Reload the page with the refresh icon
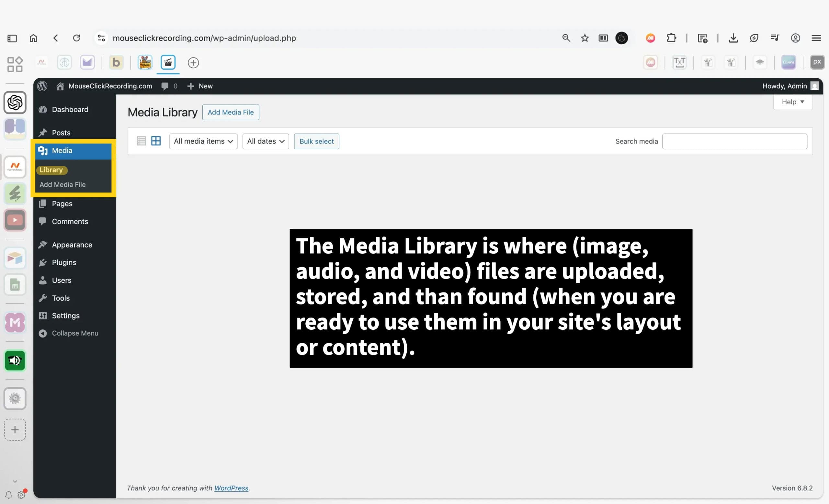Screen dimensions: 829x504 tap(77, 38)
